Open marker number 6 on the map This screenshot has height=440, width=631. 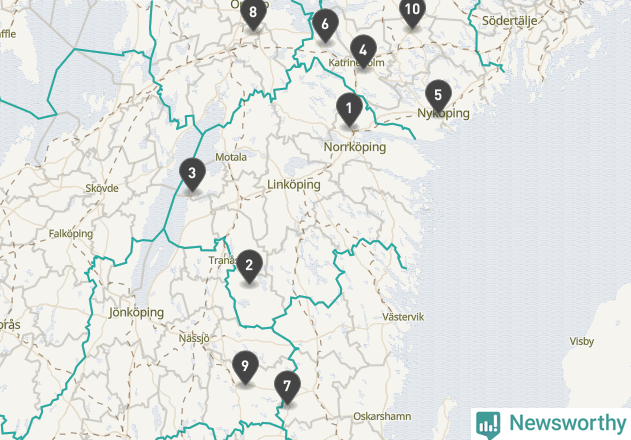(325, 26)
